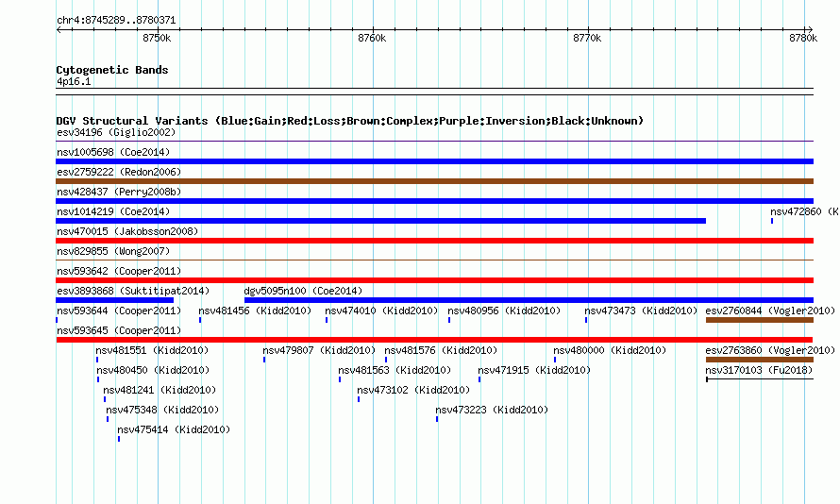Open nsv470015 (Jakobsson2008) variant label
840x504 pixels.
click(127, 231)
